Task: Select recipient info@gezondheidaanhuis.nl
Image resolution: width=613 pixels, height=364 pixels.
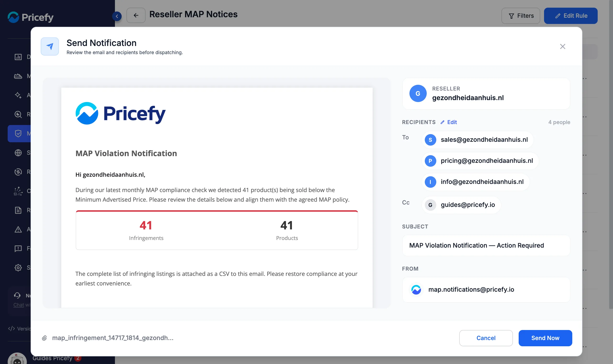Action: pos(476,182)
